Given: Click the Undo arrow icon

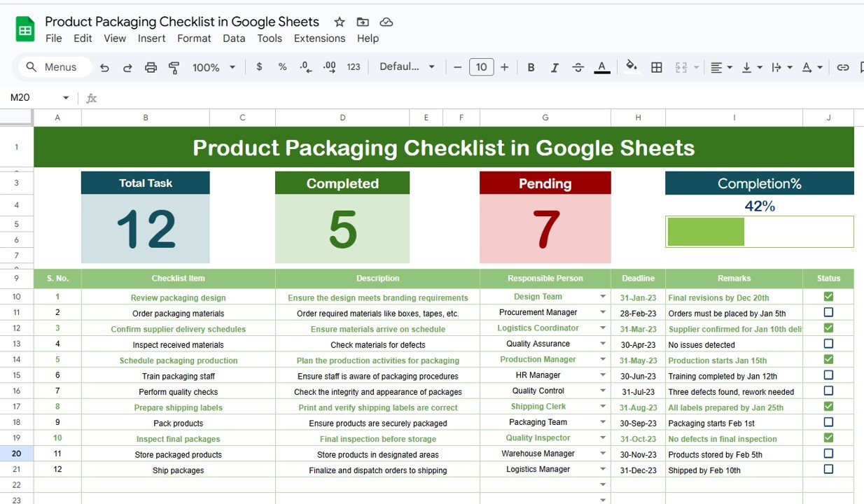Looking at the screenshot, I should [104, 67].
